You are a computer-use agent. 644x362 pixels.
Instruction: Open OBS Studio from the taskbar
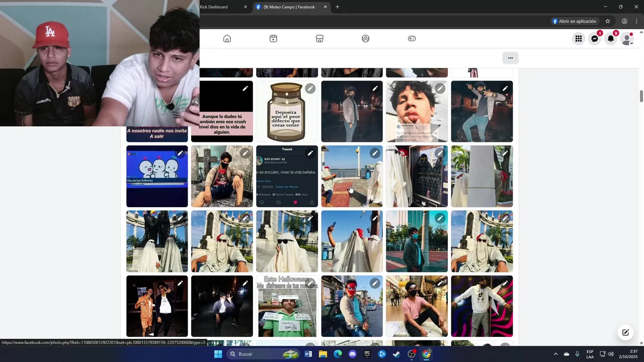click(412, 354)
